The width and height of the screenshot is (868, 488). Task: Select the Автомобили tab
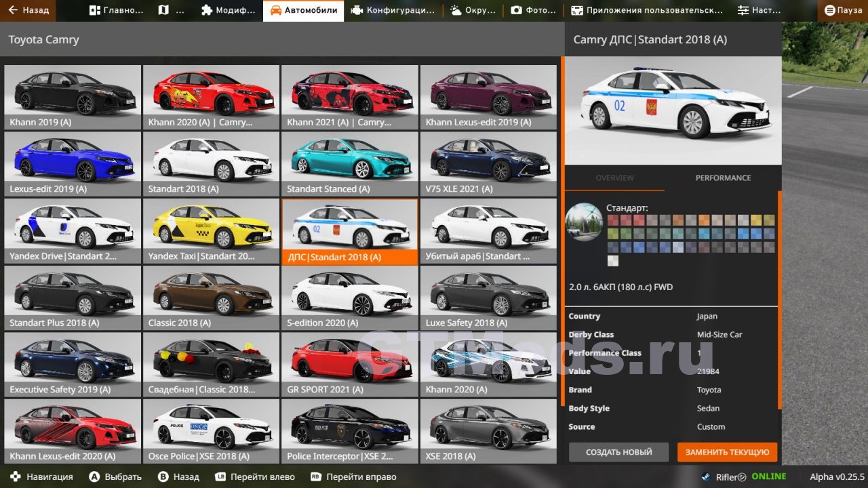pyautogui.click(x=303, y=10)
